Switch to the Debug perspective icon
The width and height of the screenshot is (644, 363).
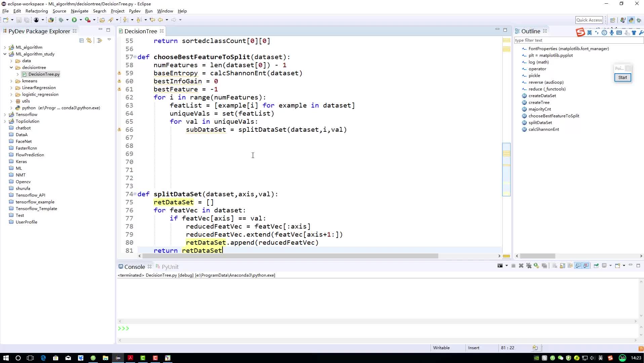point(639,20)
